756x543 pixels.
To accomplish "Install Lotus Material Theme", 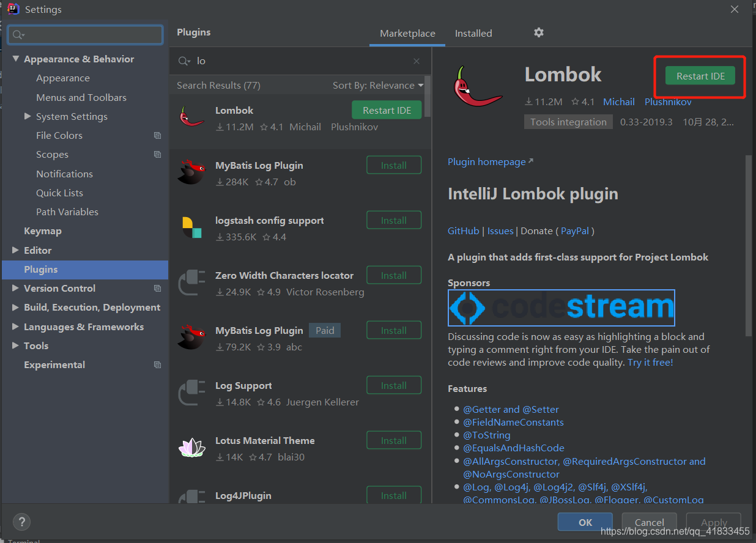I will (x=394, y=440).
